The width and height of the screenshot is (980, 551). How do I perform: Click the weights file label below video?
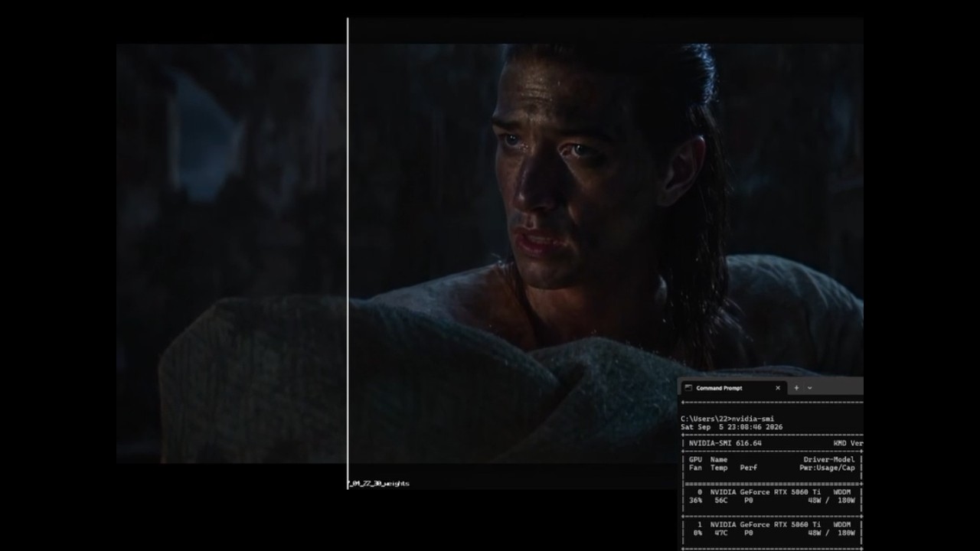point(379,484)
